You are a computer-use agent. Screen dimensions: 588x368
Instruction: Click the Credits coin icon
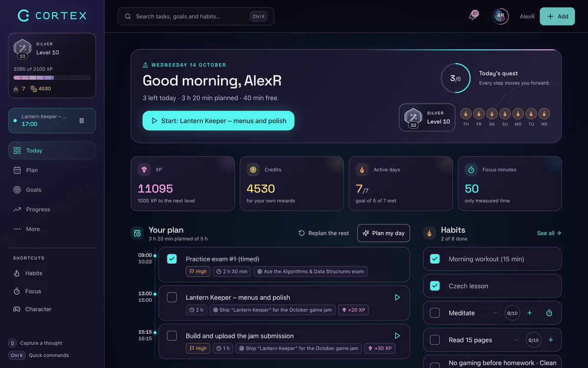(253, 170)
